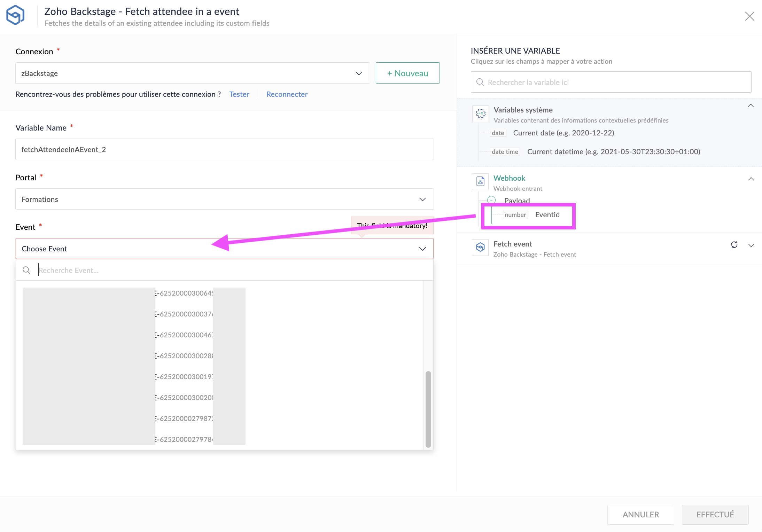This screenshot has width=762, height=532.
Task: Toggle the Choose Event dropdown
Action: tap(422, 249)
